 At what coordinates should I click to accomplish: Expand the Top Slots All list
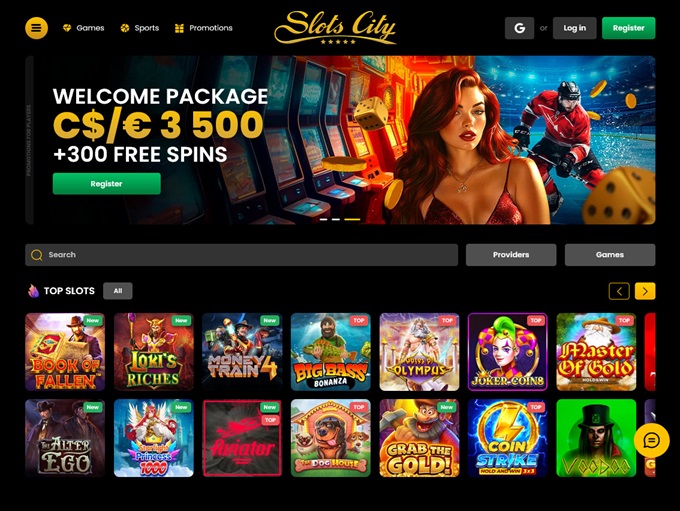118,291
